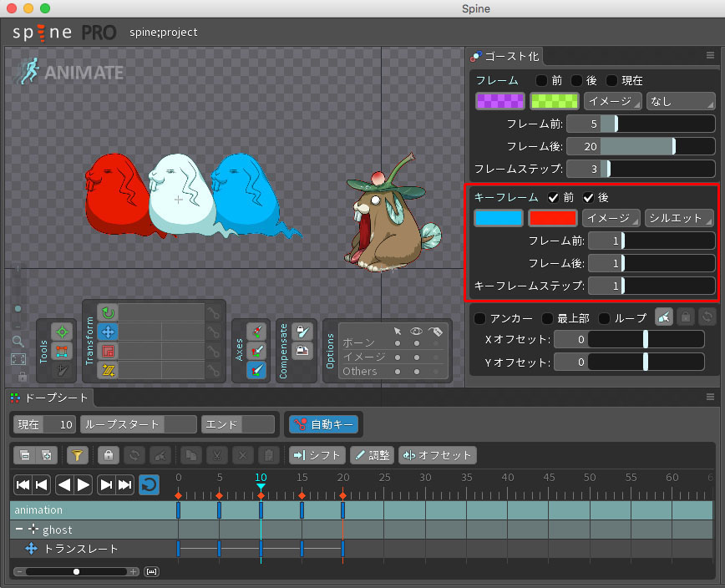Screen dimensions: 725x588
Task: Open the ゴースト化 panel menu
Action: 710,55
